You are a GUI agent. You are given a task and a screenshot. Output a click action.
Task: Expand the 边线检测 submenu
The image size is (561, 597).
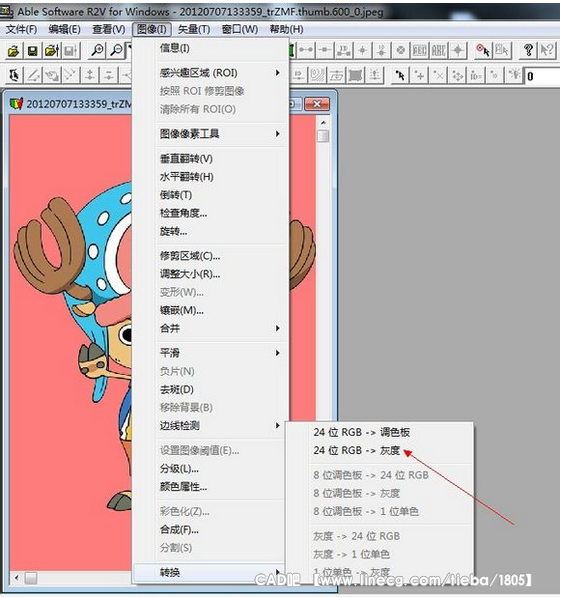tap(220, 426)
